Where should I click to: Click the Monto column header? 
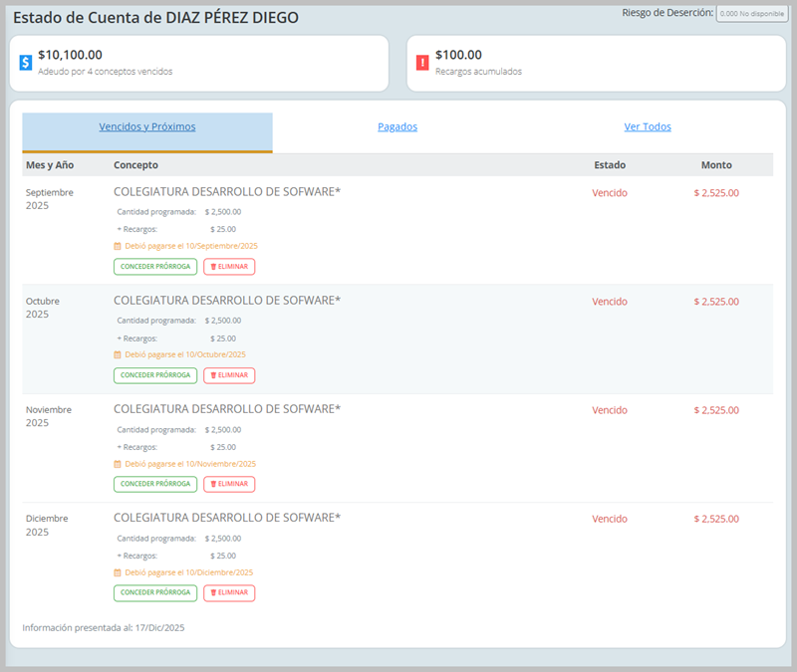[x=716, y=165]
